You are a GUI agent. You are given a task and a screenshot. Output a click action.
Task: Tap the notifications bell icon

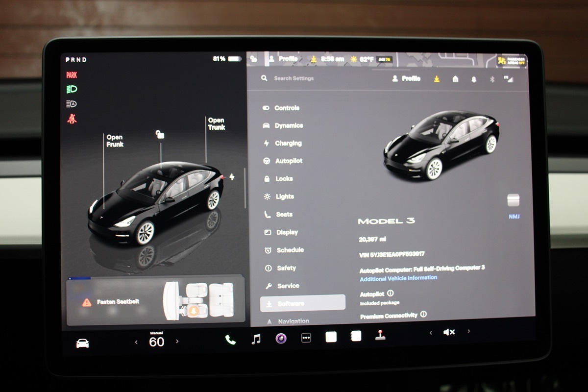[474, 79]
